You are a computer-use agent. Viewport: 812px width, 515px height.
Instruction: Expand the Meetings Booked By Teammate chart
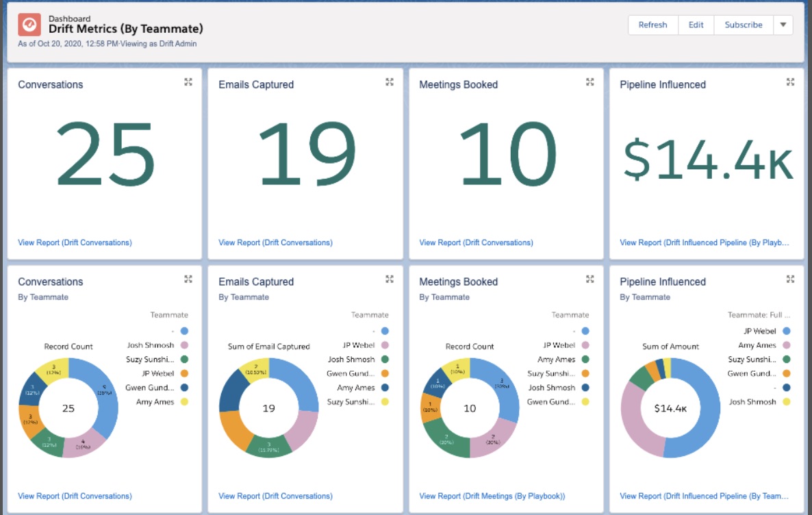tap(590, 279)
